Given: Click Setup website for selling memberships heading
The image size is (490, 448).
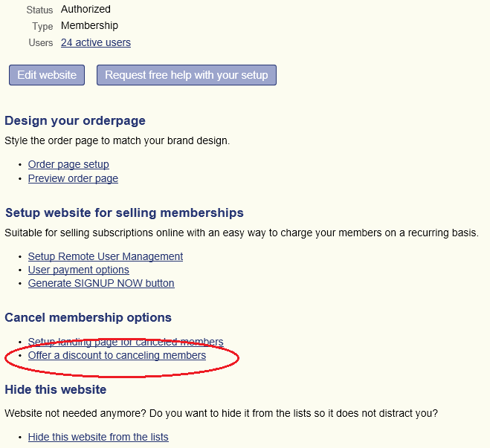Looking at the screenshot, I should (x=124, y=213).
